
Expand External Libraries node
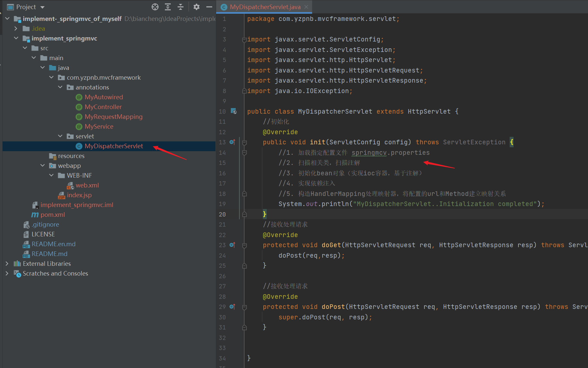7,264
